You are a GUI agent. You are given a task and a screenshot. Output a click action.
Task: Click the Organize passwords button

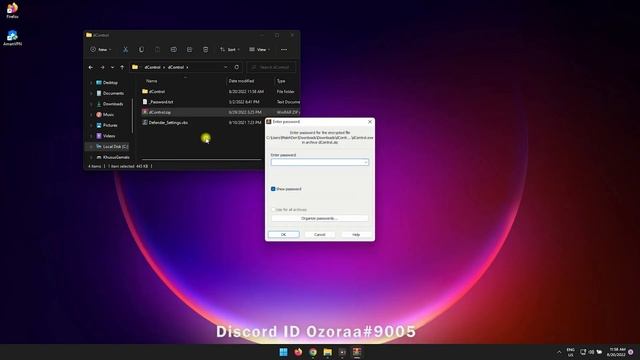[320, 218]
